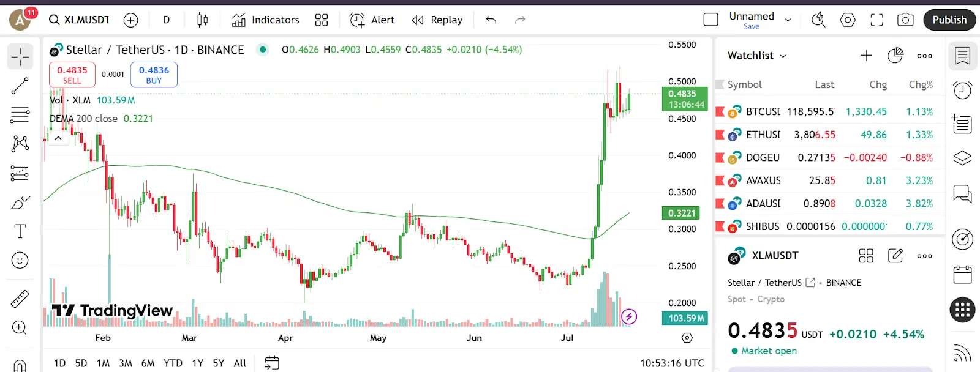Open the apps grid round button
This screenshot has width=980, height=372.
coord(963,310)
